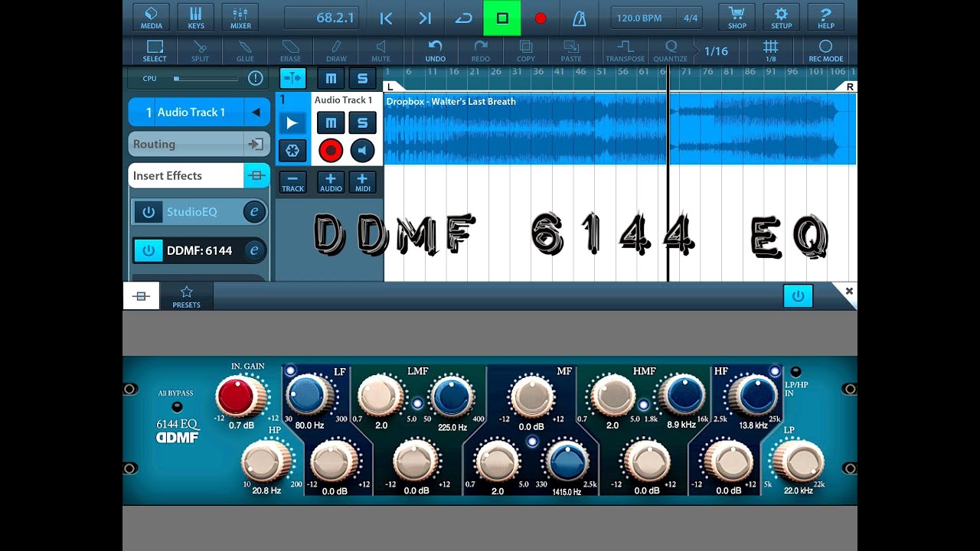Toggle the All Bypass button on the EQ
Image resolution: width=980 pixels, height=551 pixels.
(x=177, y=407)
